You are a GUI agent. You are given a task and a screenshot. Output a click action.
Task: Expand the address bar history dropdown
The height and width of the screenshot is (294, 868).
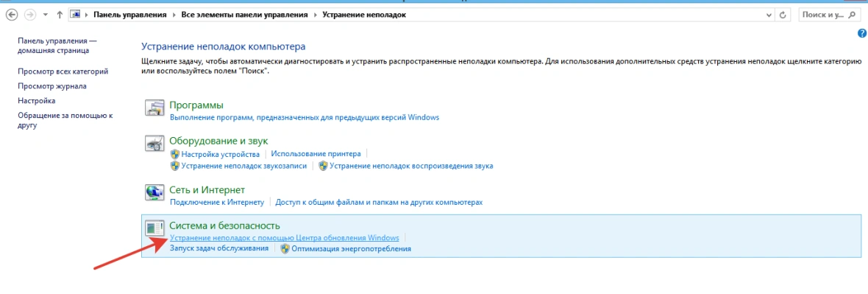pyautogui.click(x=769, y=15)
